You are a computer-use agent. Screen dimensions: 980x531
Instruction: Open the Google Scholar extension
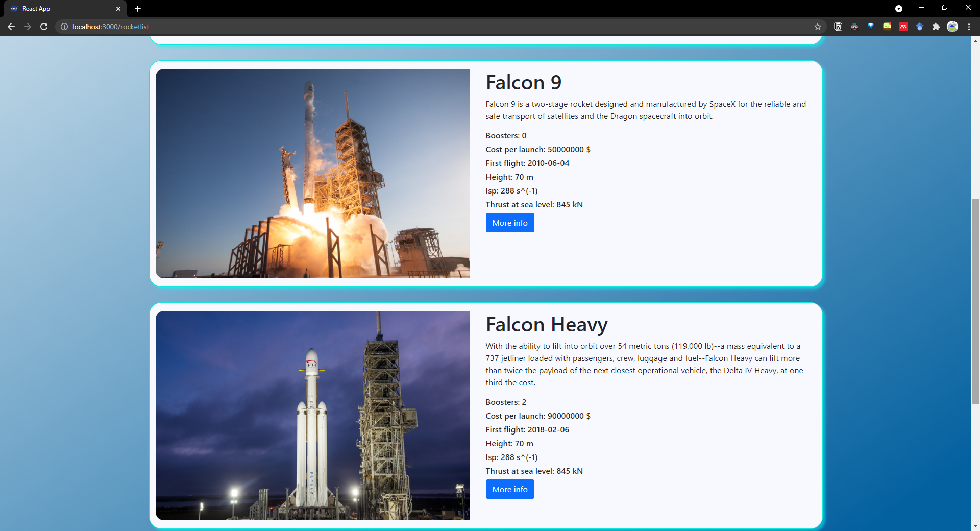[x=920, y=27]
